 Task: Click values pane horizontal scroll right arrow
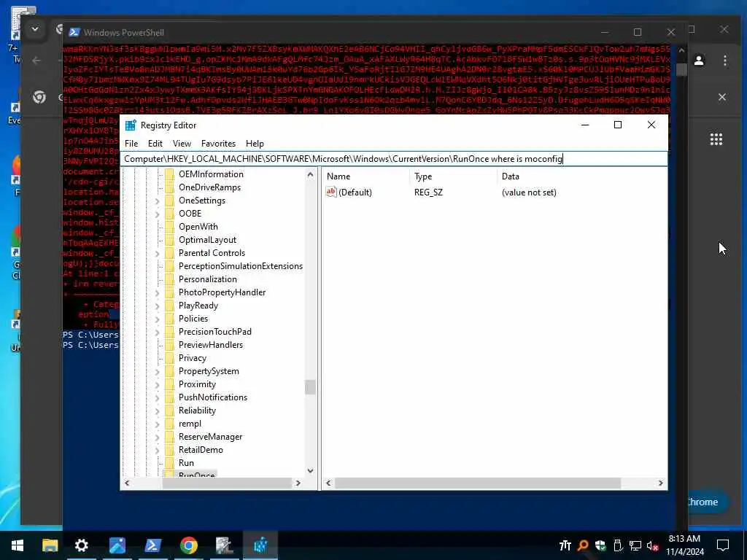660,483
